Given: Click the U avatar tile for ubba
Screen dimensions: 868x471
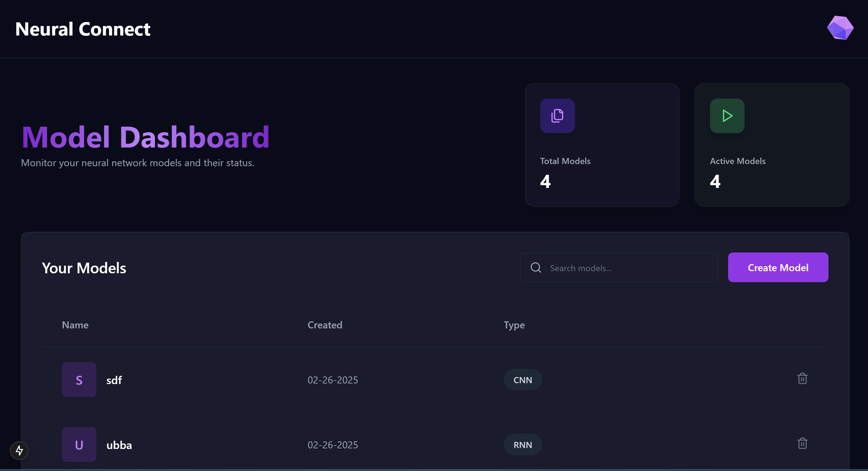Looking at the screenshot, I should point(79,444).
